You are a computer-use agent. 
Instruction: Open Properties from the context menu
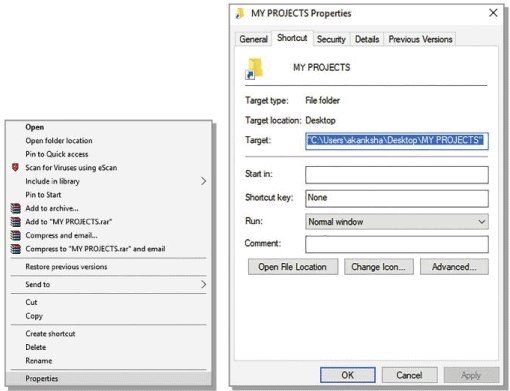click(x=108, y=378)
